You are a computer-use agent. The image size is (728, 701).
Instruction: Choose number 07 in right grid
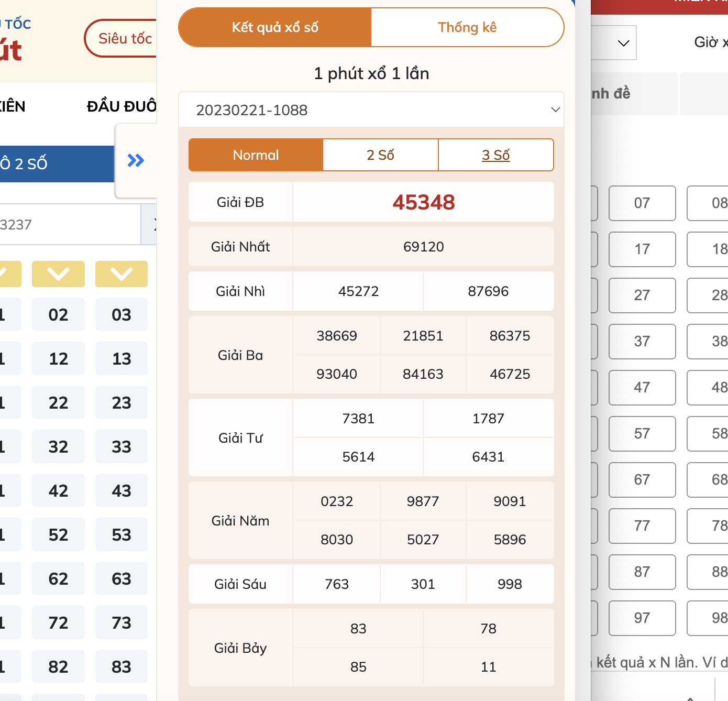[x=642, y=203]
